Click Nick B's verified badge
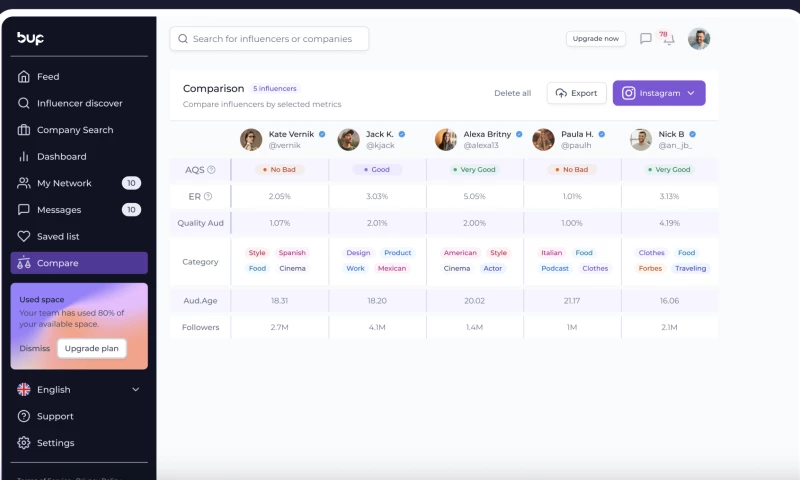This screenshot has width=800, height=480. pos(692,134)
